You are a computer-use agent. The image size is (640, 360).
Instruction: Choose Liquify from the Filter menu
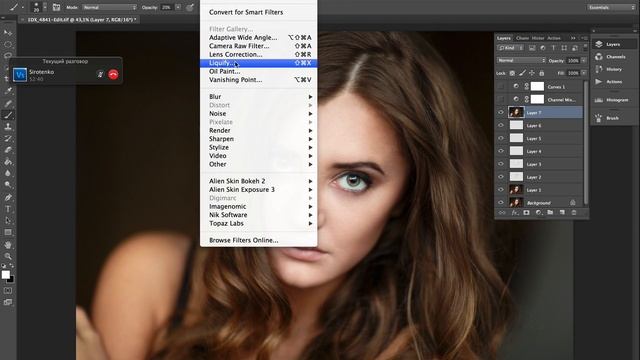click(259, 63)
